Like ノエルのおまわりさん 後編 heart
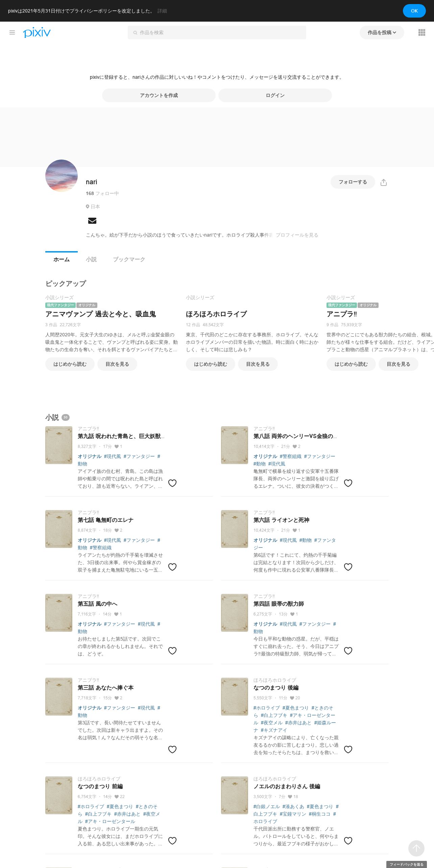This screenshot has width=434, height=868. tap(348, 841)
